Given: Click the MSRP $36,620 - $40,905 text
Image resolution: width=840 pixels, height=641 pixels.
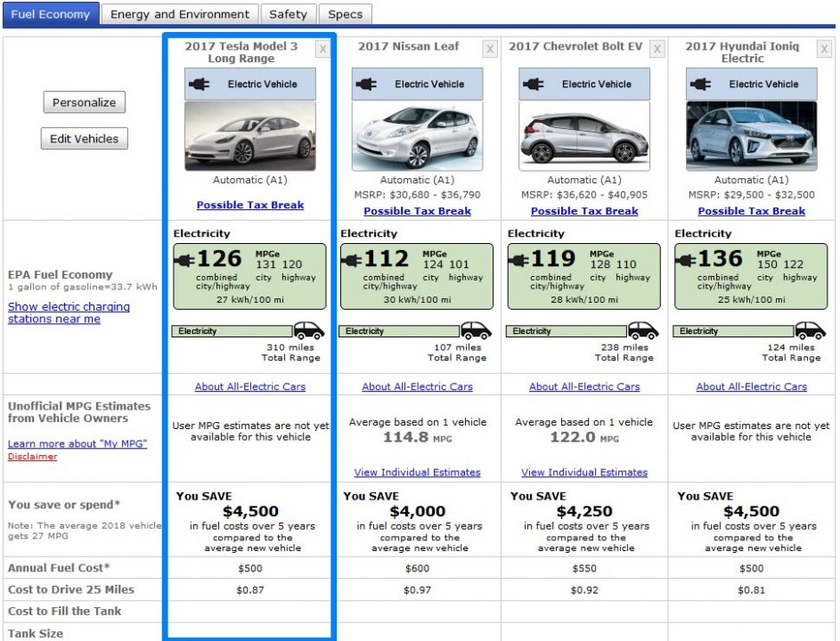Looking at the screenshot, I should click(x=584, y=195).
